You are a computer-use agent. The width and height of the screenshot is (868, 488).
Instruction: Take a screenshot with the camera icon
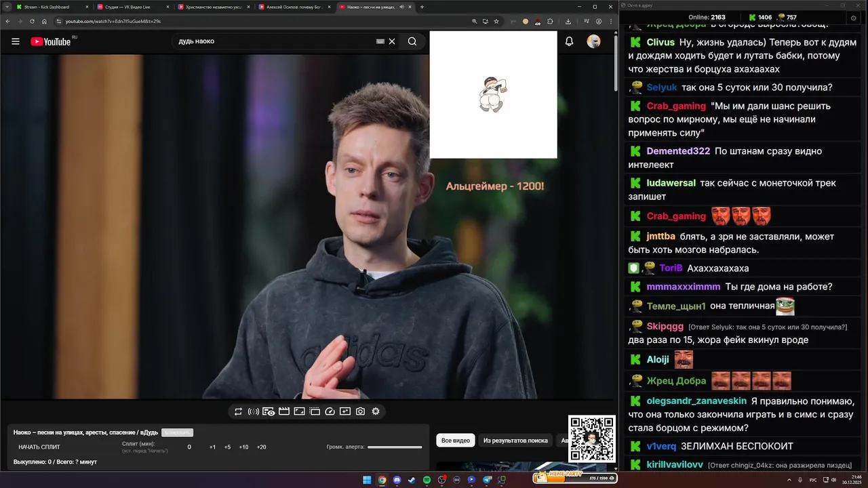pyautogui.click(x=360, y=411)
